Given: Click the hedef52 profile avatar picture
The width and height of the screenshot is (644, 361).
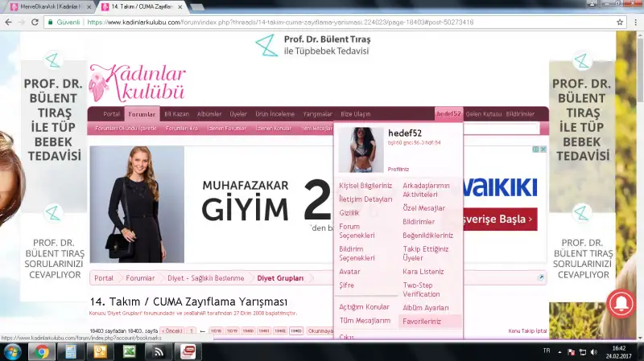Looking at the screenshot, I should (x=361, y=150).
